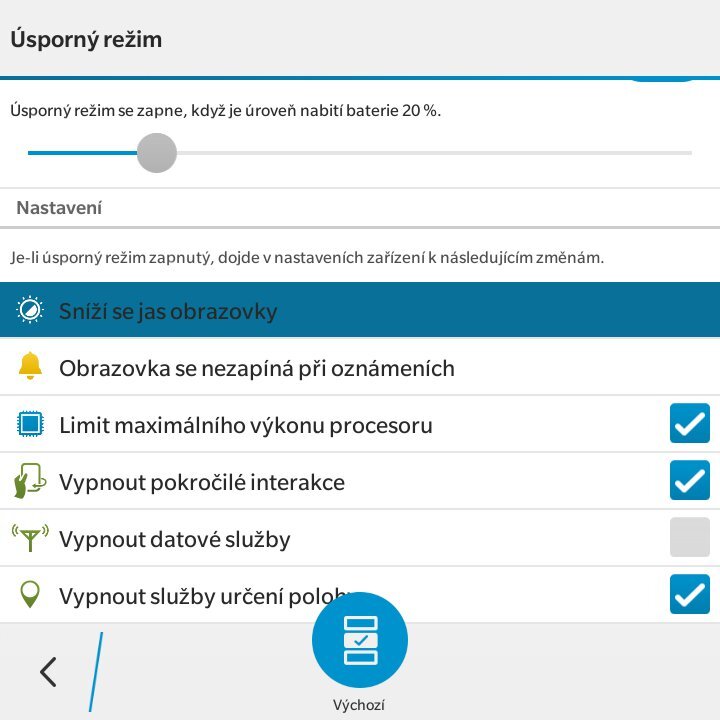Uncheck Vypnout pokročilé interakce checkbox
720x720 pixels.
689,481
